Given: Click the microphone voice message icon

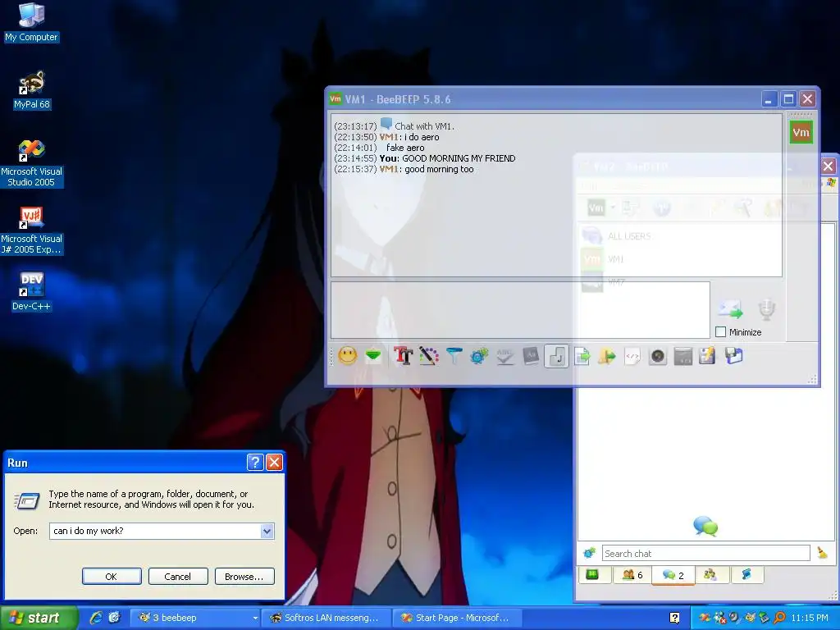Looking at the screenshot, I should click(767, 309).
